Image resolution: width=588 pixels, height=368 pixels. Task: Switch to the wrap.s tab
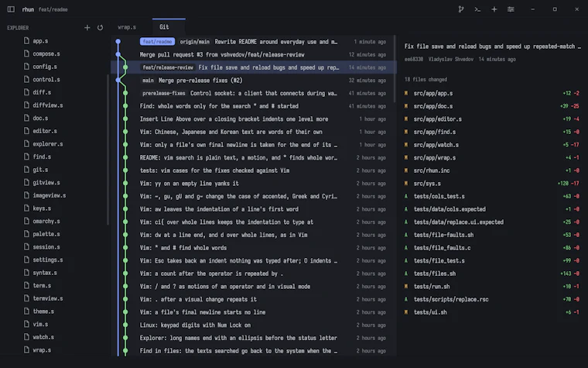[x=127, y=27]
